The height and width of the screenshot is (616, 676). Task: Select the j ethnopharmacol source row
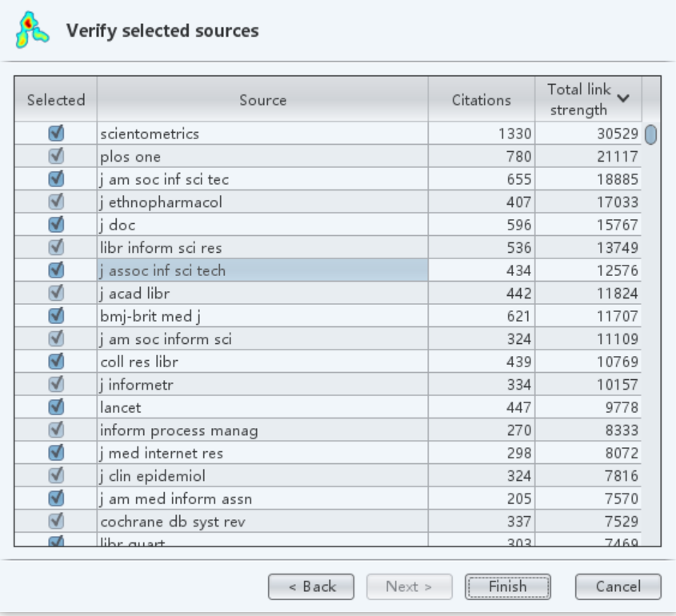[262, 202]
